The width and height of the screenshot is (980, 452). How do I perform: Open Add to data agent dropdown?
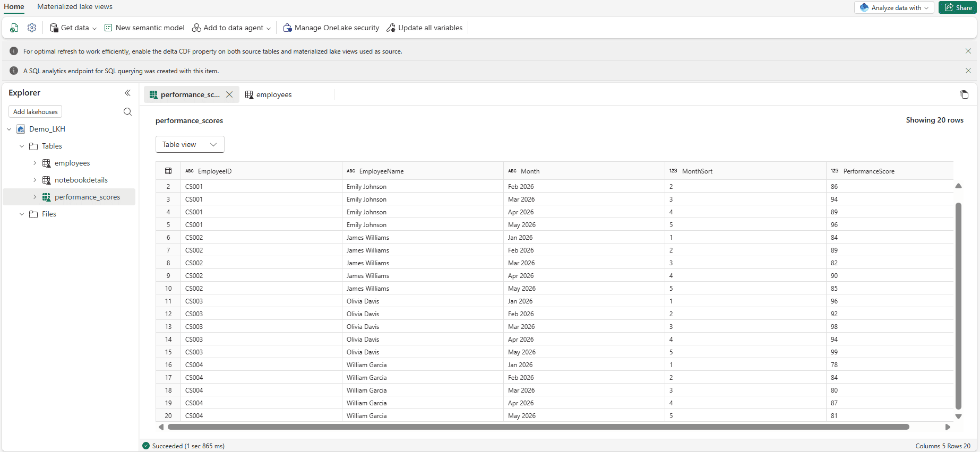click(x=231, y=28)
